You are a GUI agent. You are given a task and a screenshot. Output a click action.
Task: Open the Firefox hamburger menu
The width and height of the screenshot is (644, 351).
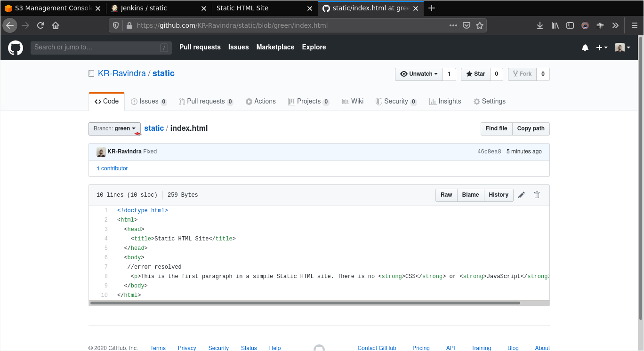[x=634, y=25]
